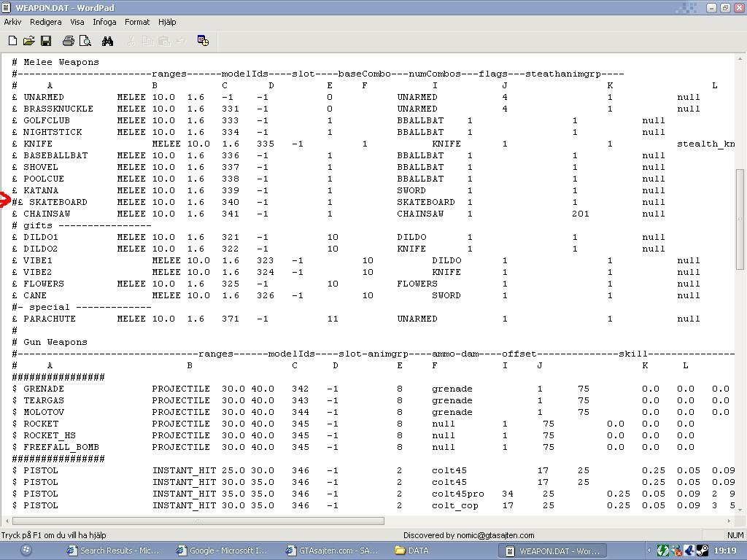Open the Redigera menu

coord(45,22)
